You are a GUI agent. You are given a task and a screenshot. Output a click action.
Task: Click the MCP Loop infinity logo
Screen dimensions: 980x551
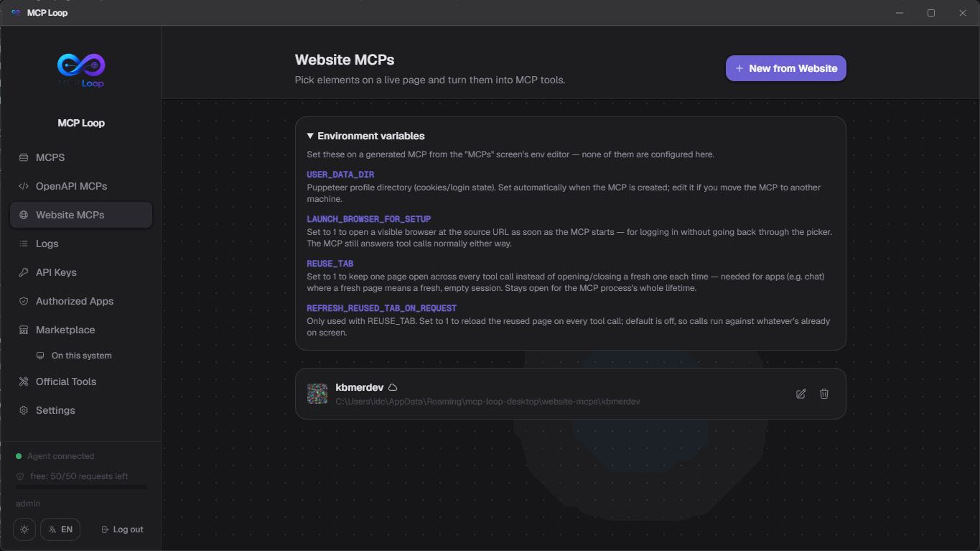coord(81,70)
